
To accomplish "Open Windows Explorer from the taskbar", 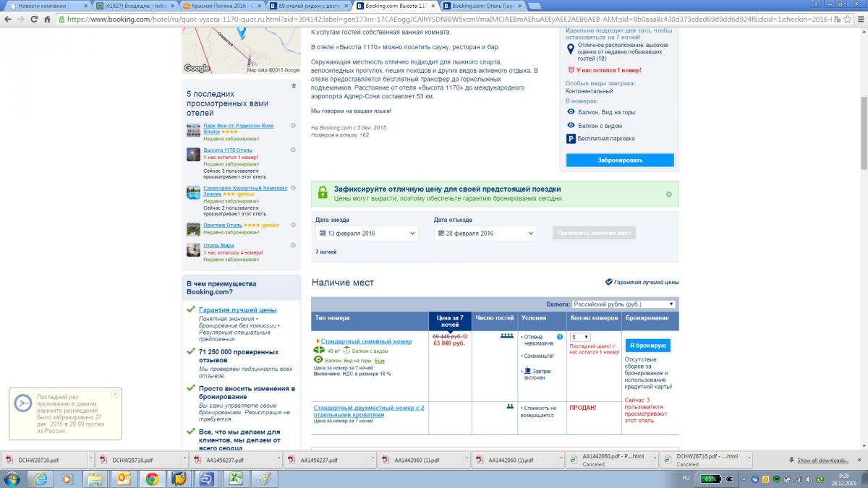I will (x=95, y=479).
